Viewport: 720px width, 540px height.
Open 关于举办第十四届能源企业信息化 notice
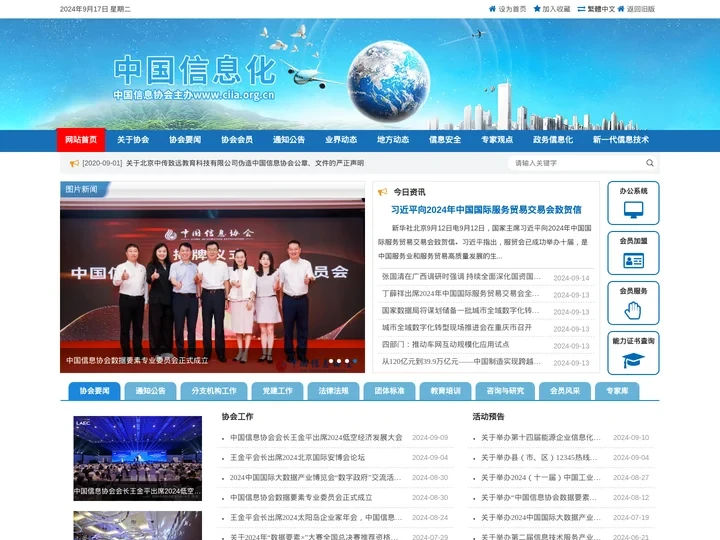[x=540, y=438]
